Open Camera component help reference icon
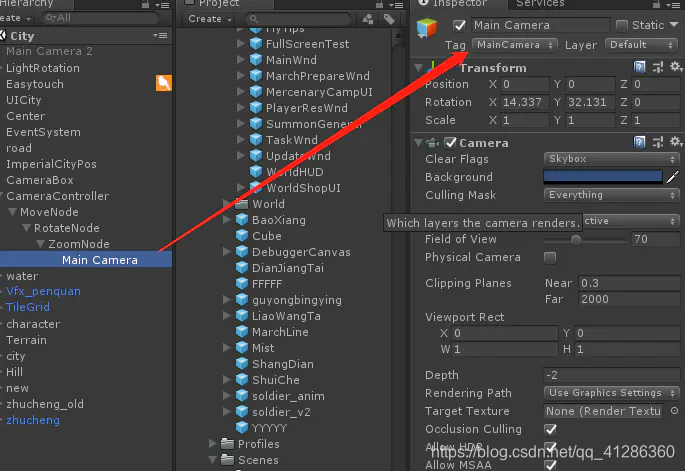Image resolution: width=685 pixels, height=471 pixels. (x=639, y=142)
